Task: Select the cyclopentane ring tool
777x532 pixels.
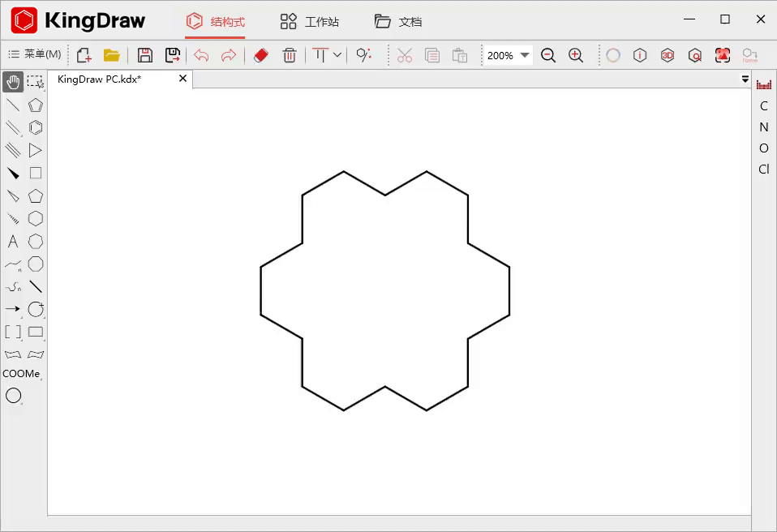Action: point(36,196)
